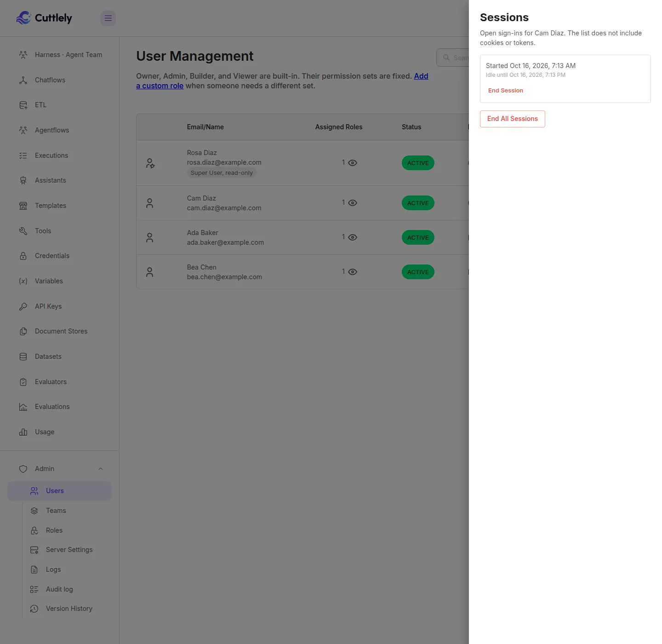Click the API Keys key icon

[23, 306]
